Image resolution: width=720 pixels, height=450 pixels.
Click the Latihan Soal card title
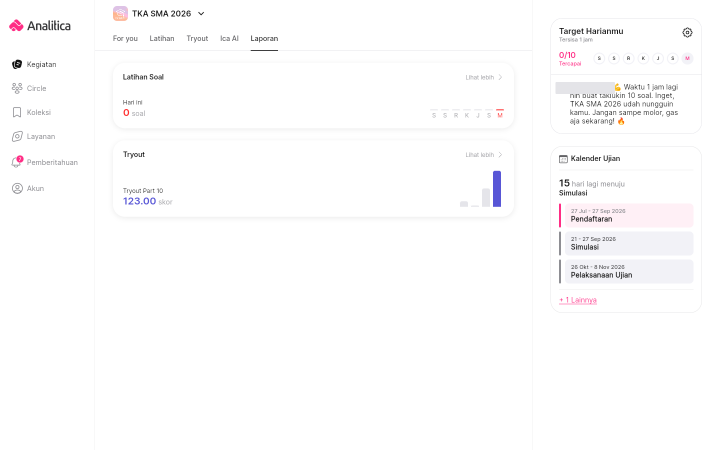(x=143, y=77)
